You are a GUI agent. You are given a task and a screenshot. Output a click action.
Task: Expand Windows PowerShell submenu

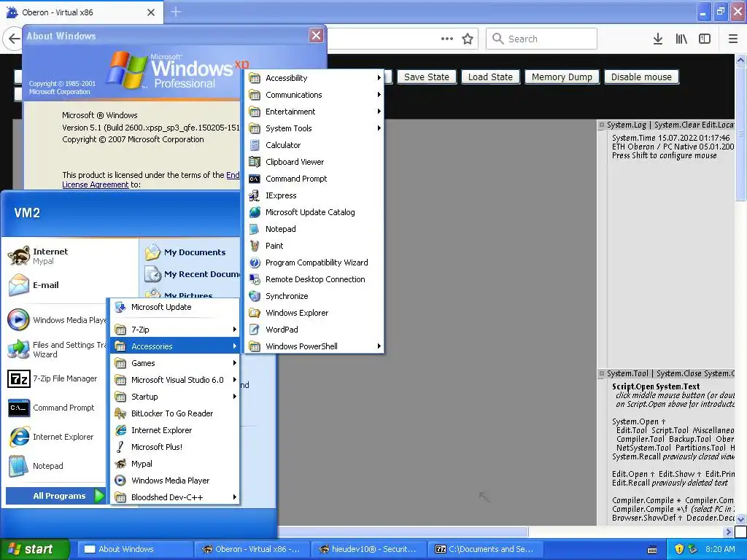click(314, 346)
